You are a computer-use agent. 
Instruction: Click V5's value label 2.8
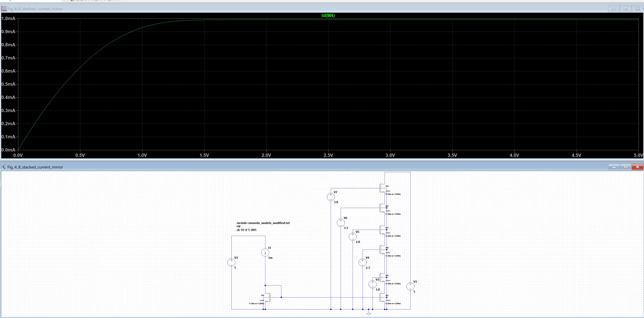[x=358, y=242]
